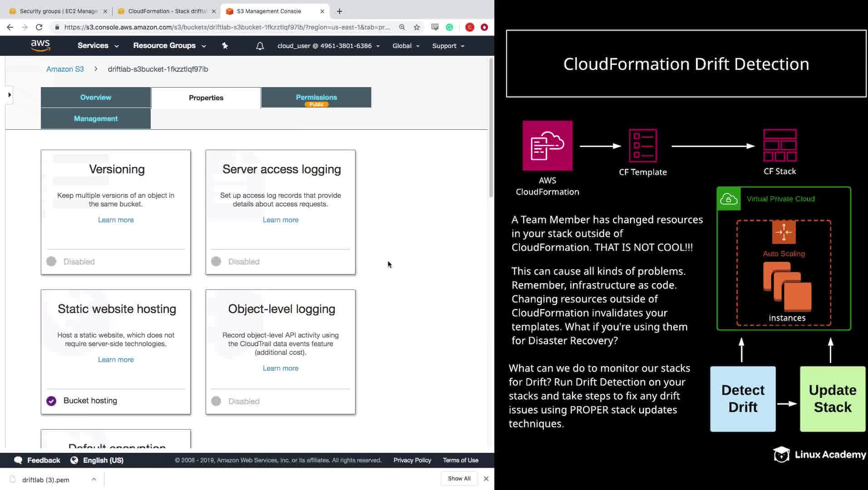The width and height of the screenshot is (868, 490).
Task: Click the Show All downloads button
Action: (x=459, y=479)
